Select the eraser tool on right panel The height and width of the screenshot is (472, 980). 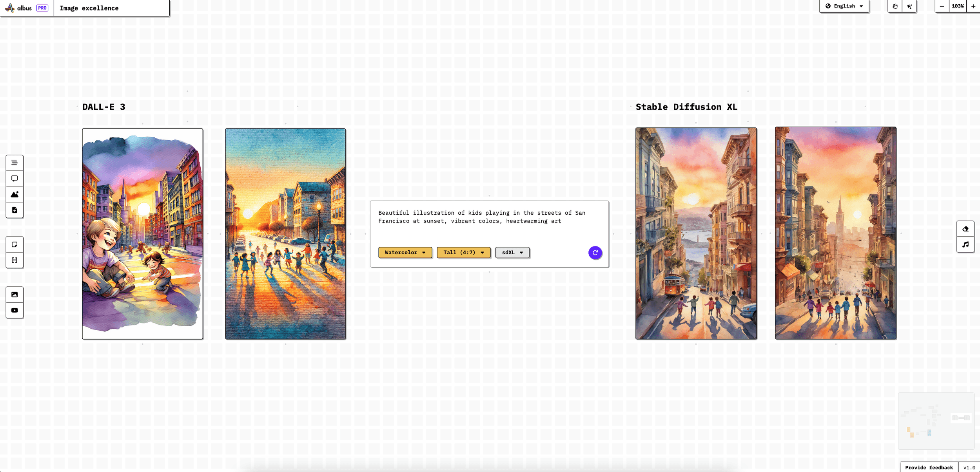point(965,229)
